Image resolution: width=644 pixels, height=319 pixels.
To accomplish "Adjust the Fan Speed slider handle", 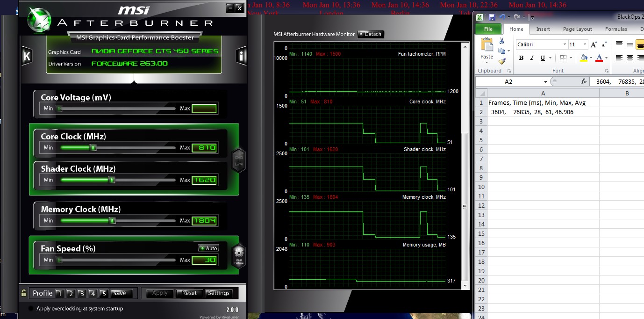I will click(x=59, y=260).
